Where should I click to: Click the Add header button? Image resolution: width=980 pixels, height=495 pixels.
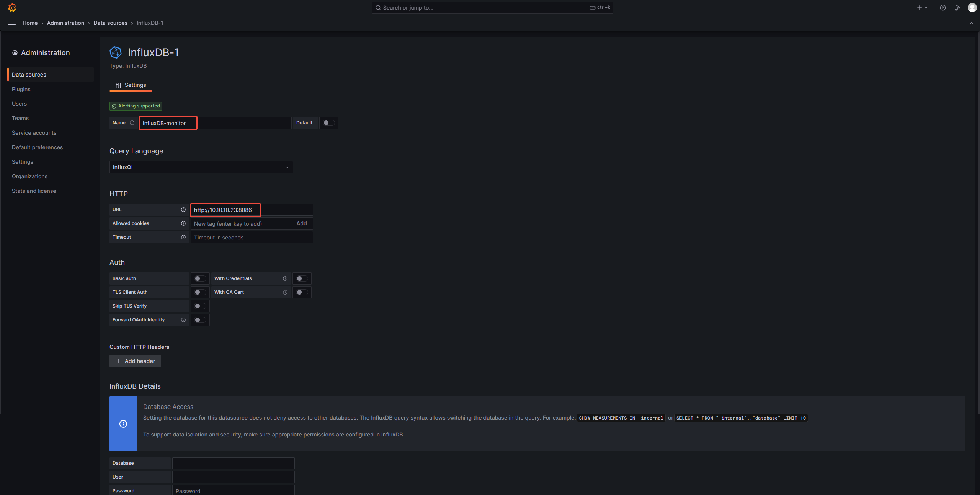click(x=135, y=361)
